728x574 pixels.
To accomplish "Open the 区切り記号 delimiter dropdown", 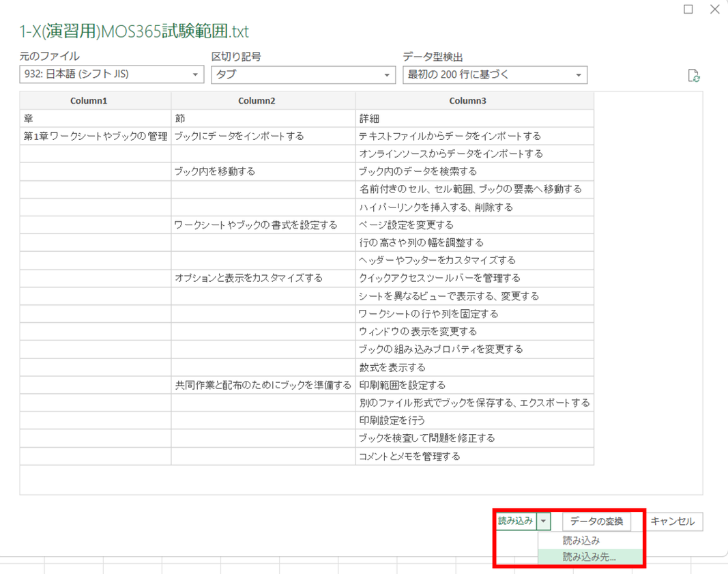I will (x=303, y=75).
